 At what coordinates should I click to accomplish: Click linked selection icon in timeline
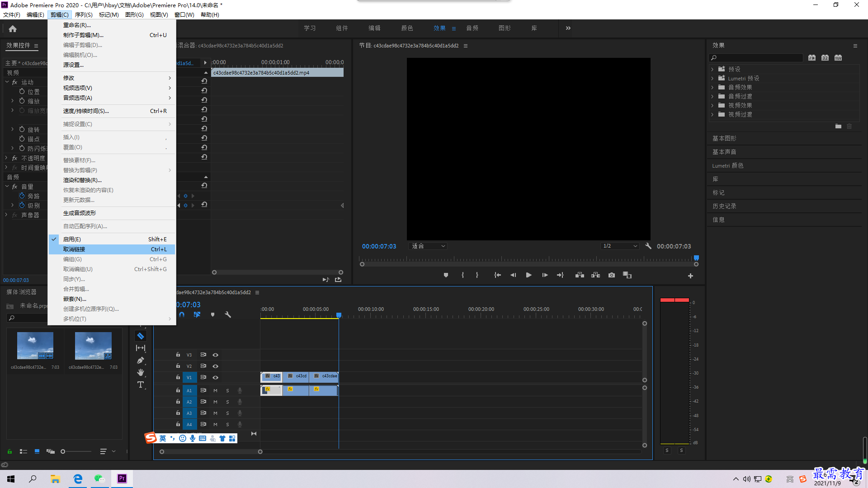[x=197, y=314]
